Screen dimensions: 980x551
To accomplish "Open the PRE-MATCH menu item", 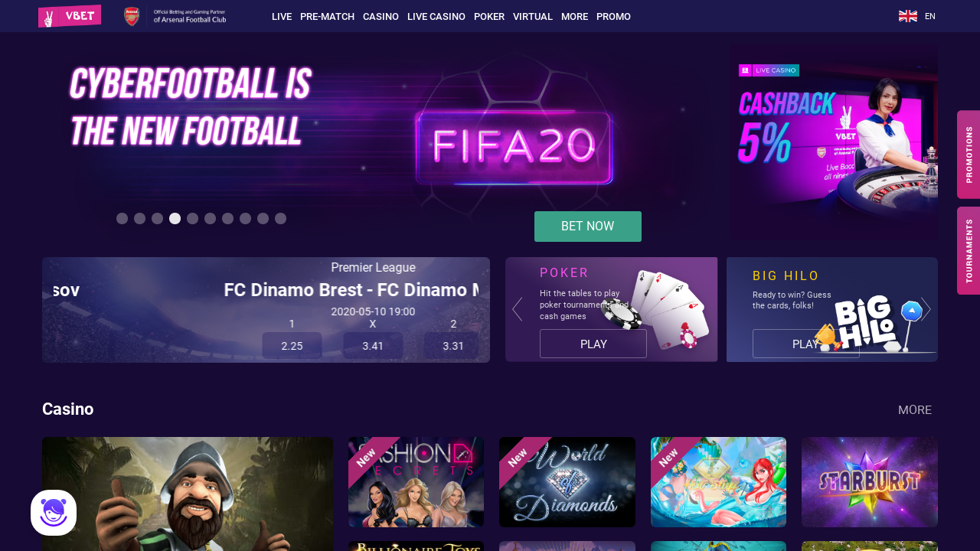I will click(327, 16).
